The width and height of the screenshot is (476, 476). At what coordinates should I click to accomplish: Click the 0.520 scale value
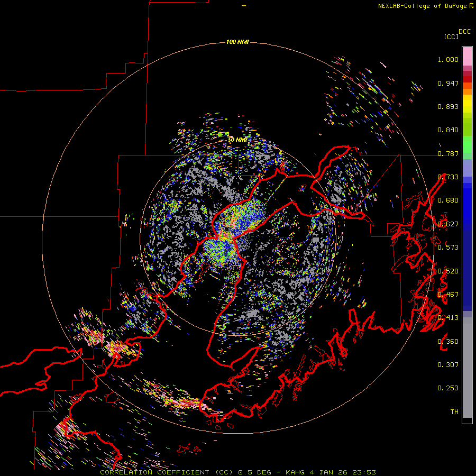448,271
